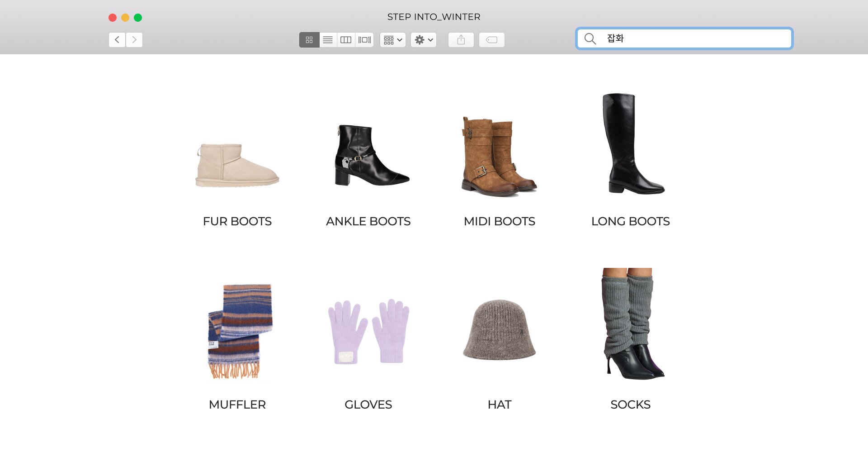
Task: Switch to column view
Action: [346, 40]
